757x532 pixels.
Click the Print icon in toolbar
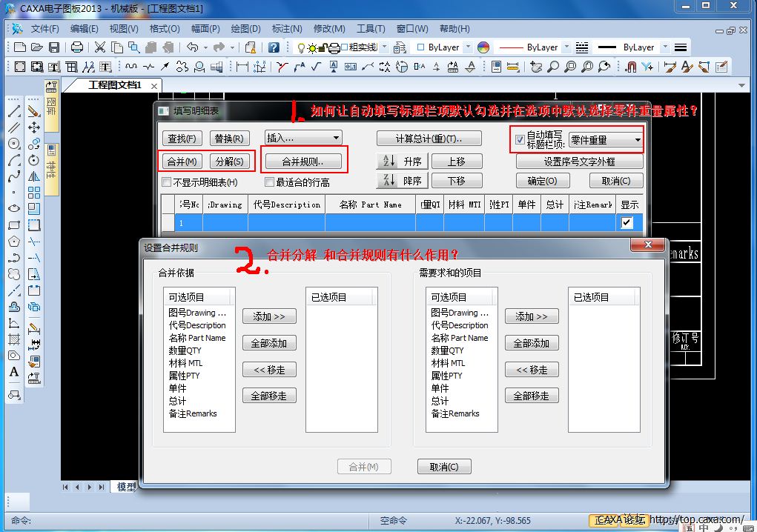76,47
